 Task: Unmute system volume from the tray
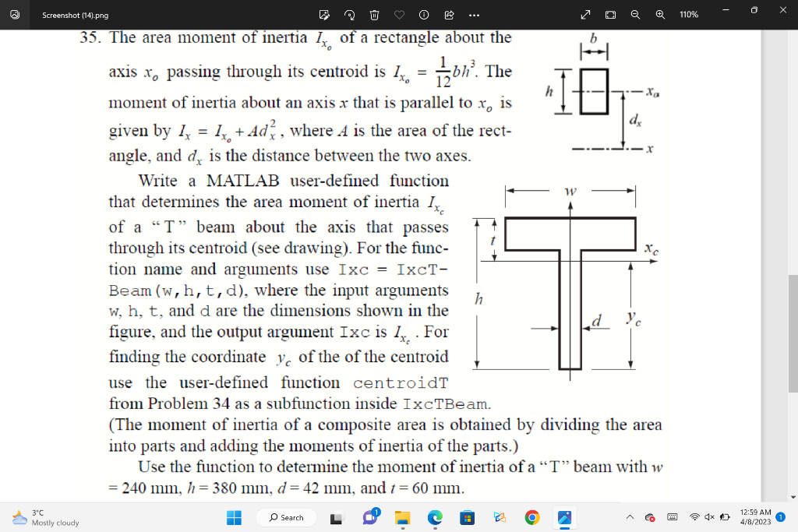click(x=709, y=517)
